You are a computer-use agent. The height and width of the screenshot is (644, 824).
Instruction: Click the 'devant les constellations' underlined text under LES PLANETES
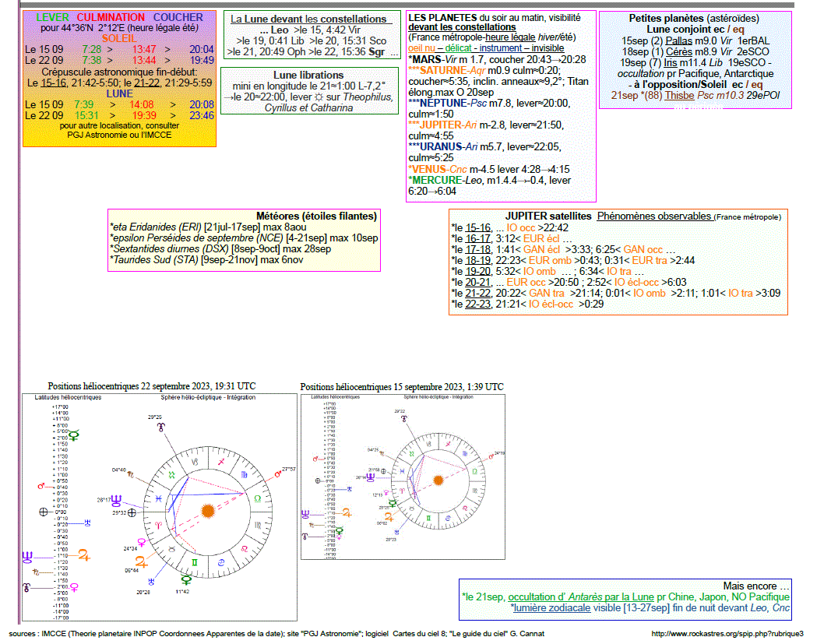click(x=462, y=27)
